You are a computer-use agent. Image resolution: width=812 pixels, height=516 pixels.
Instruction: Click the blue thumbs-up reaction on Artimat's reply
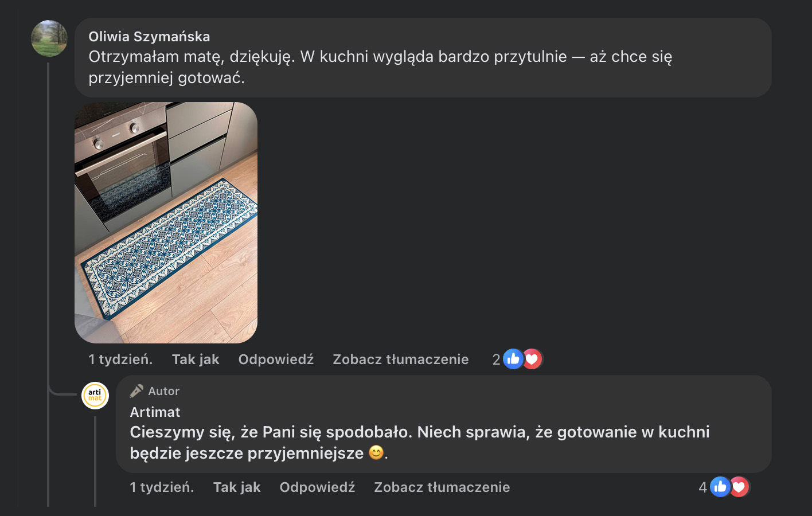pos(720,487)
